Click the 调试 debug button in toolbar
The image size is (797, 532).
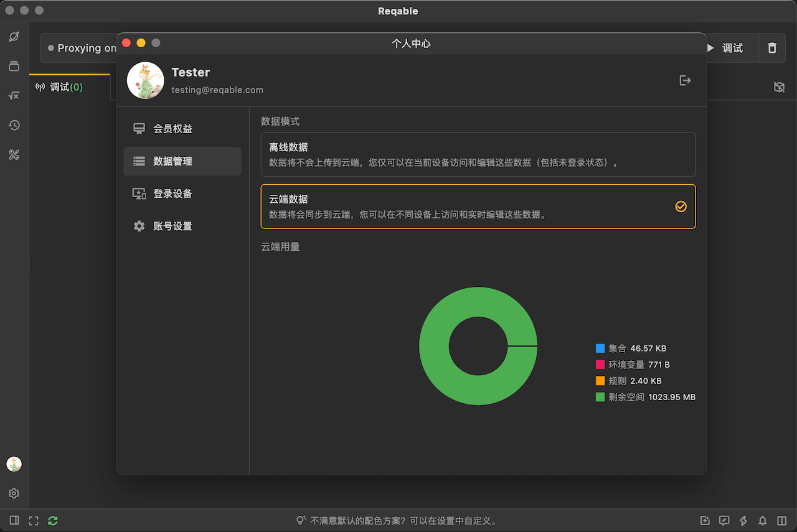[725, 48]
